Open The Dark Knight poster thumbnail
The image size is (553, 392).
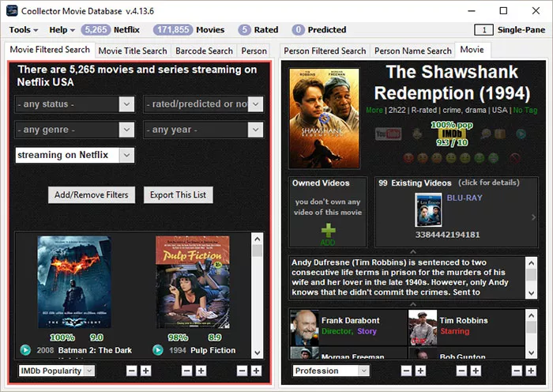pyautogui.click(x=74, y=282)
